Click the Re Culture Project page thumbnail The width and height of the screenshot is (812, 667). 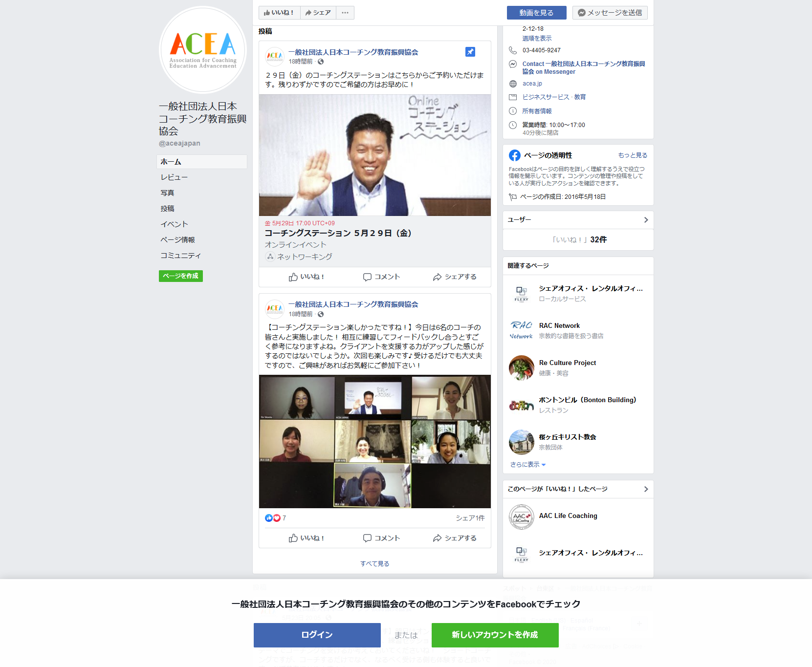(x=522, y=368)
